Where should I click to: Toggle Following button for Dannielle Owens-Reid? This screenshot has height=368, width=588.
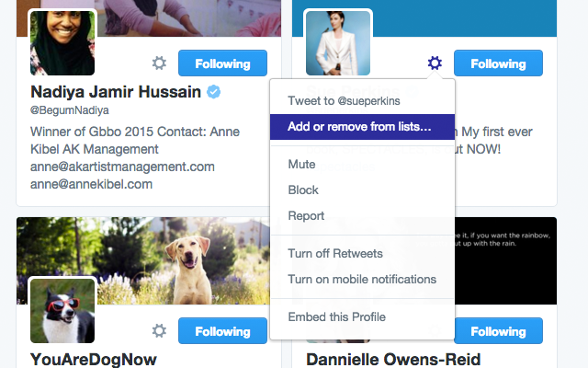[498, 331]
